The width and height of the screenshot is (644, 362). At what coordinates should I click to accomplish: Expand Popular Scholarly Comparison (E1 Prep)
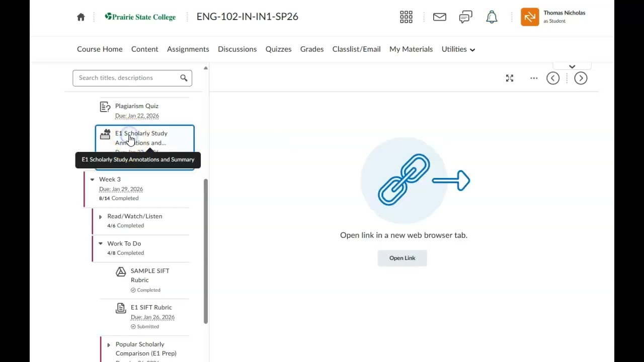108,345
